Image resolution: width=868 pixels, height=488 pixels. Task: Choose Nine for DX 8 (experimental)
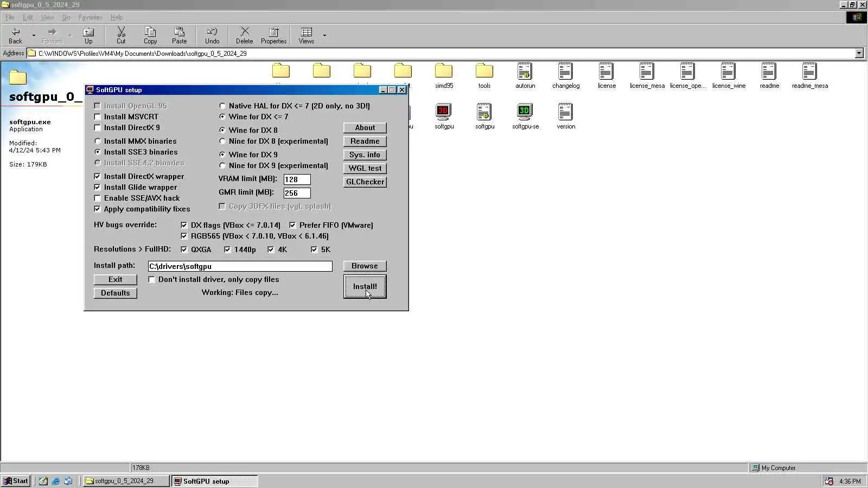pos(222,141)
